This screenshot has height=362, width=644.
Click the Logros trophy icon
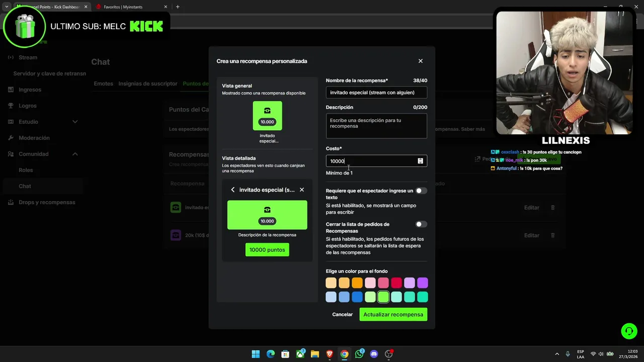(11, 106)
